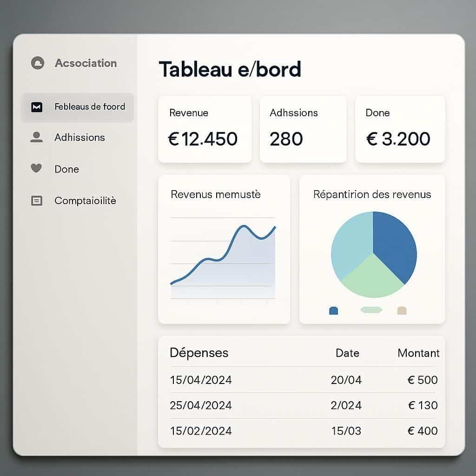
Task: Open the Adhissions sidebar entry
Action: pyautogui.click(x=79, y=137)
